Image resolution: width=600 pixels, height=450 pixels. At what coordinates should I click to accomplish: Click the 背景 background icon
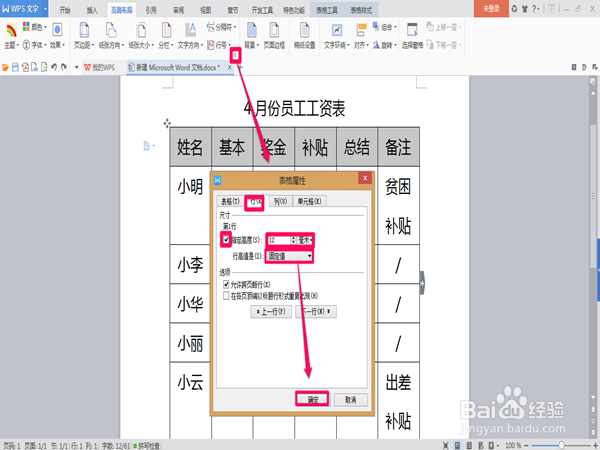[x=251, y=29]
